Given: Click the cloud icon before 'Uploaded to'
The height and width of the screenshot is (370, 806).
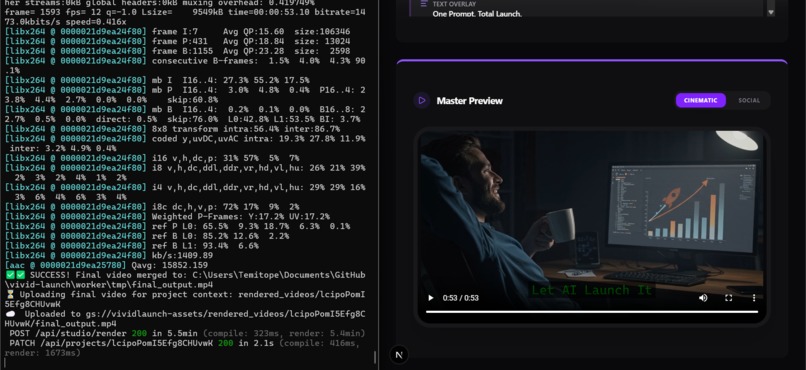Looking at the screenshot, I should tap(10, 314).
